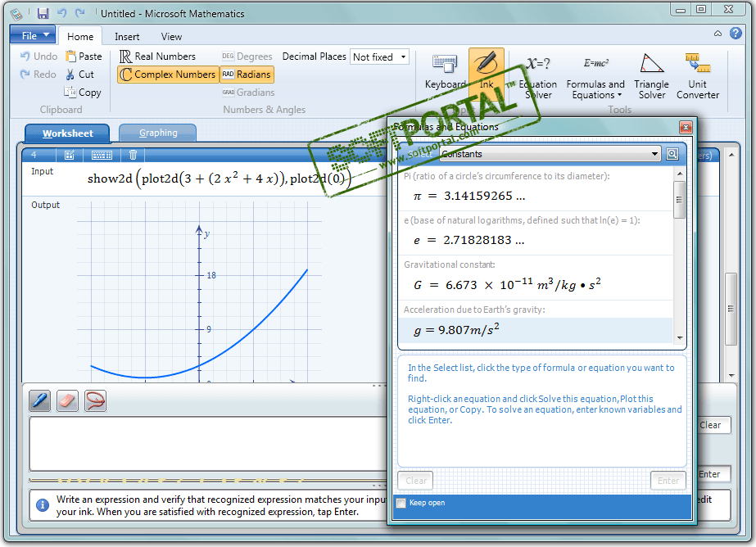
Task: Open the File menu dropdown
Action: pyautogui.click(x=33, y=36)
